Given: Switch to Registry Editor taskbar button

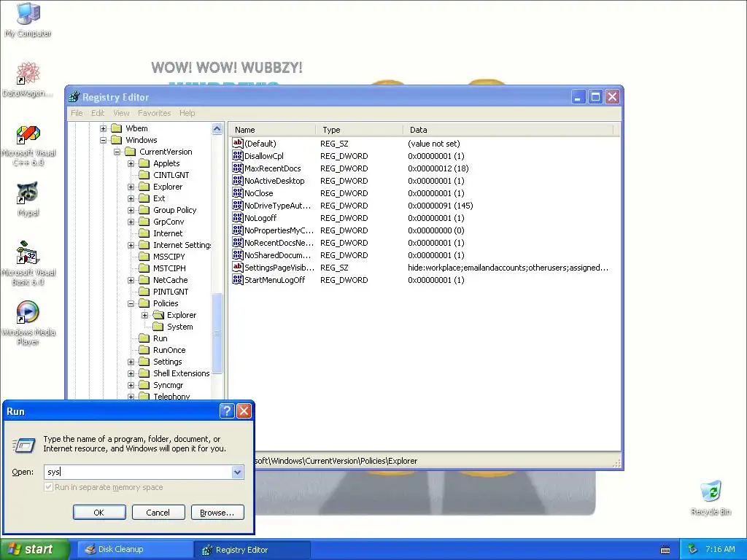Looking at the screenshot, I should pos(252,550).
